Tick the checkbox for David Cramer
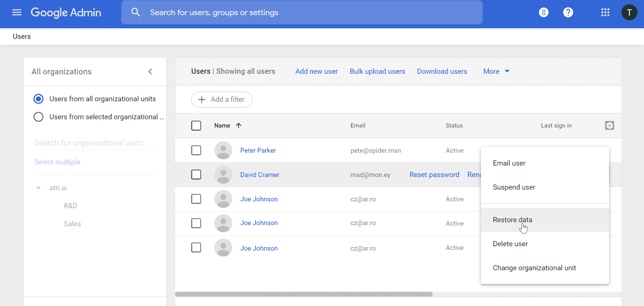This screenshot has width=644, height=306. coord(196,175)
